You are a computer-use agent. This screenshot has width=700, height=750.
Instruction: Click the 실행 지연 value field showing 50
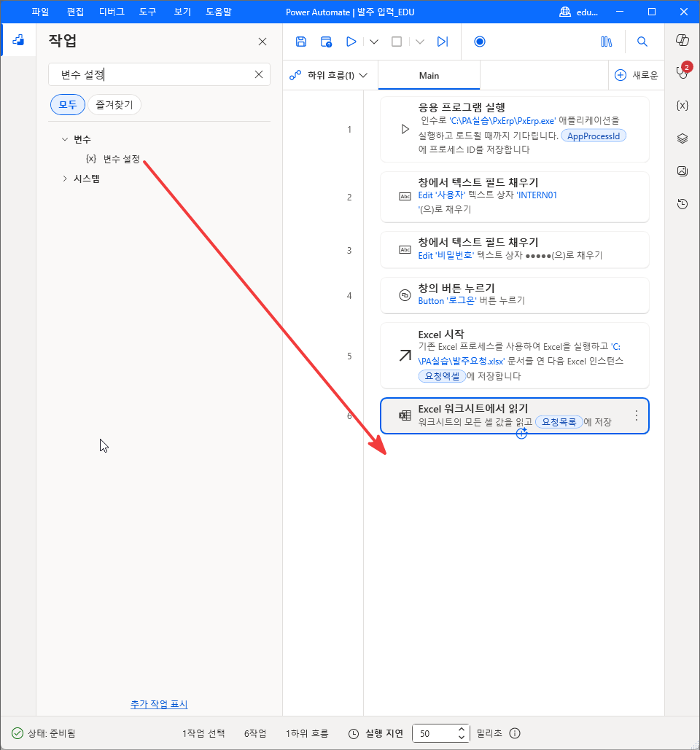[435, 733]
